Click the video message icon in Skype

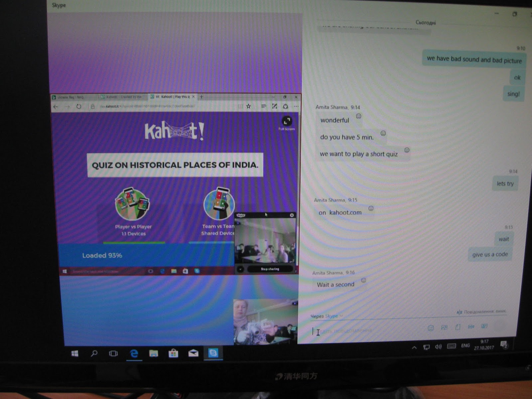(471, 327)
